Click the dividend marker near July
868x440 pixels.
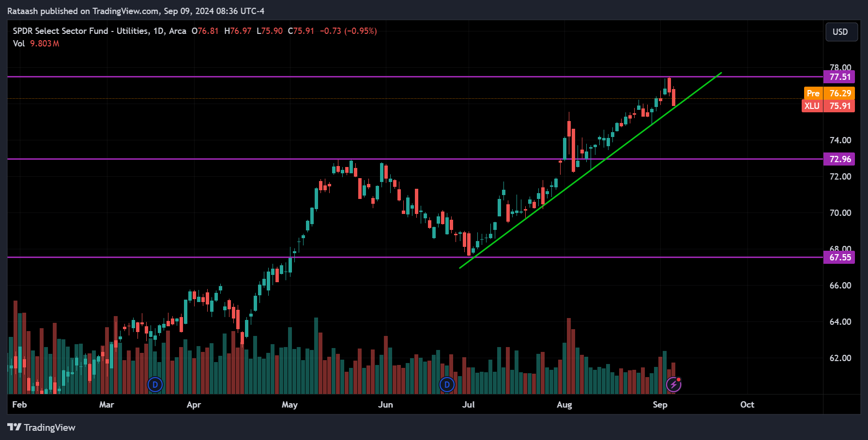pyautogui.click(x=447, y=385)
